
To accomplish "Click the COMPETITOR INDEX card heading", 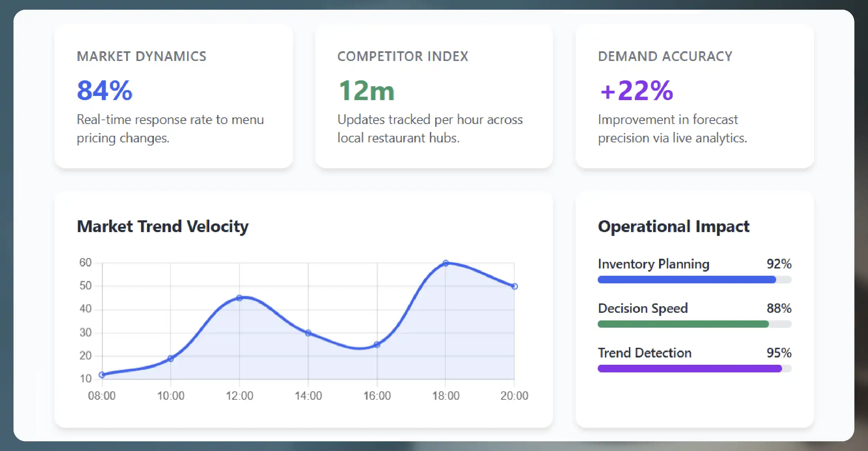I will click(403, 56).
